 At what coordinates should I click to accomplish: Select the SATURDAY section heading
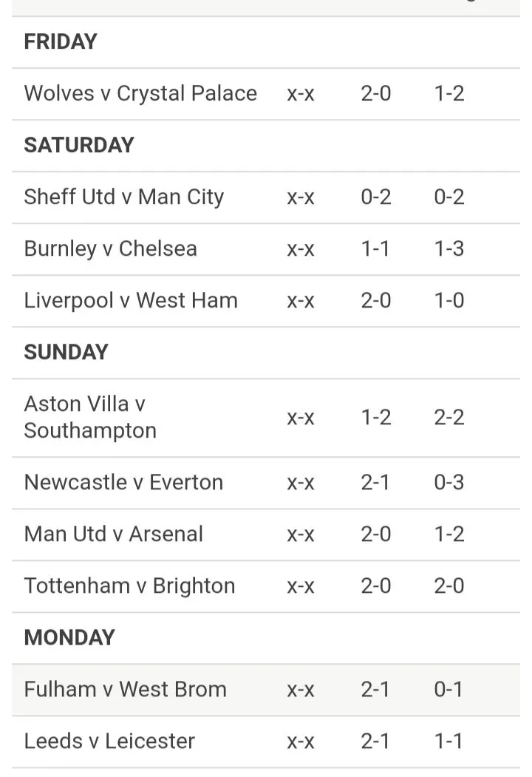79,146
